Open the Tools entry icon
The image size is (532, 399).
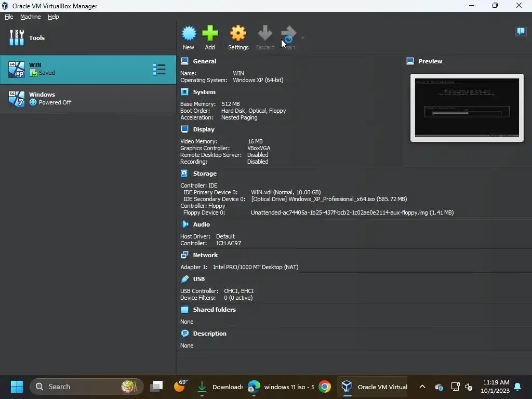[x=17, y=37]
